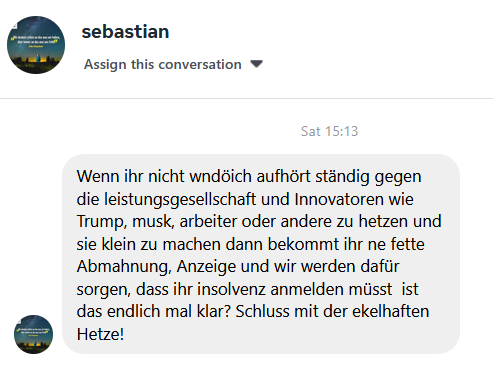This screenshot has width=493, height=372.
Task: Select the gray message bubble from sebastian
Action: coord(261,254)
